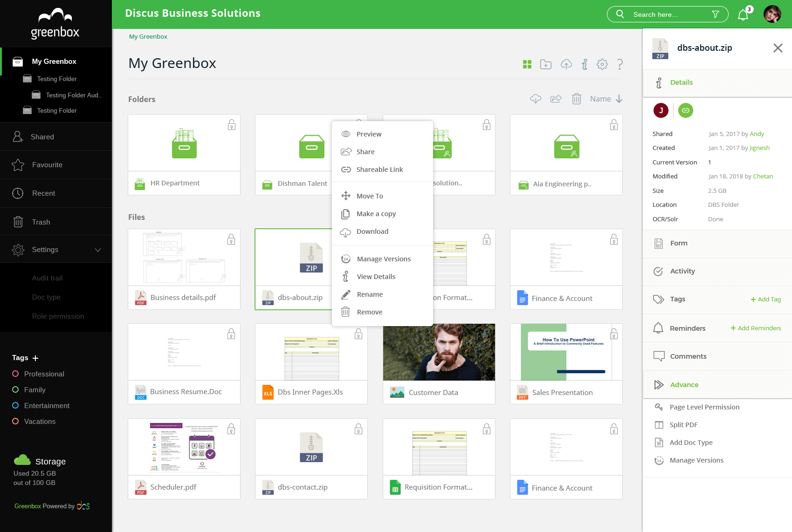Toggle lock on Business details.pdf
Viewport: 792px width, 532px height.
(231, 239)
